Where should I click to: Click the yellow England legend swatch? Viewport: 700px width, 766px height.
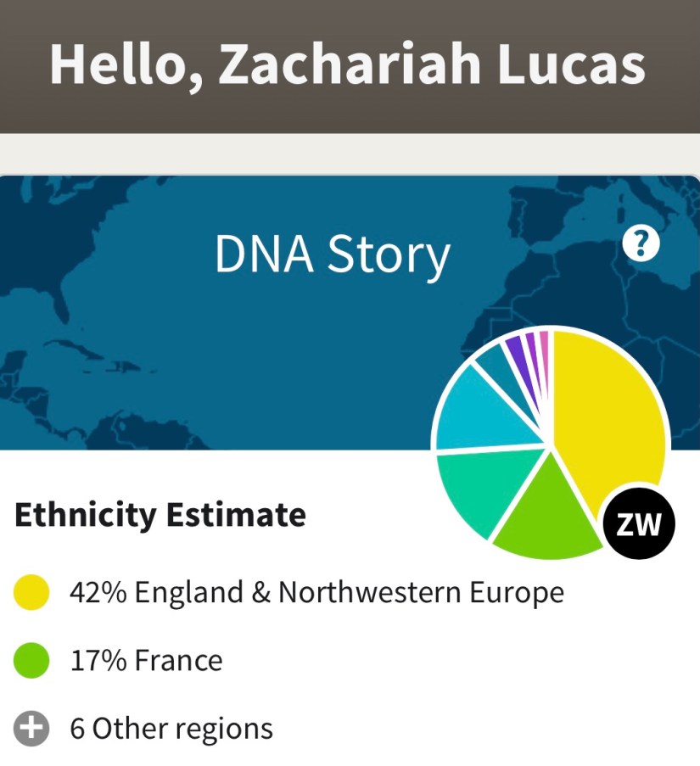[x=31, y=592]
